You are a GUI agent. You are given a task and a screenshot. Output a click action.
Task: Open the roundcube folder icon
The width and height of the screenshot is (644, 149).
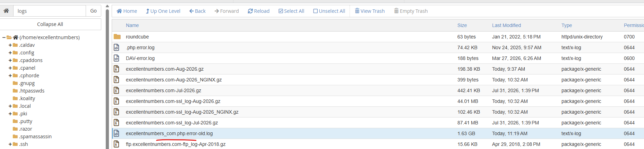pyautogui.click(x=117, y=37)
